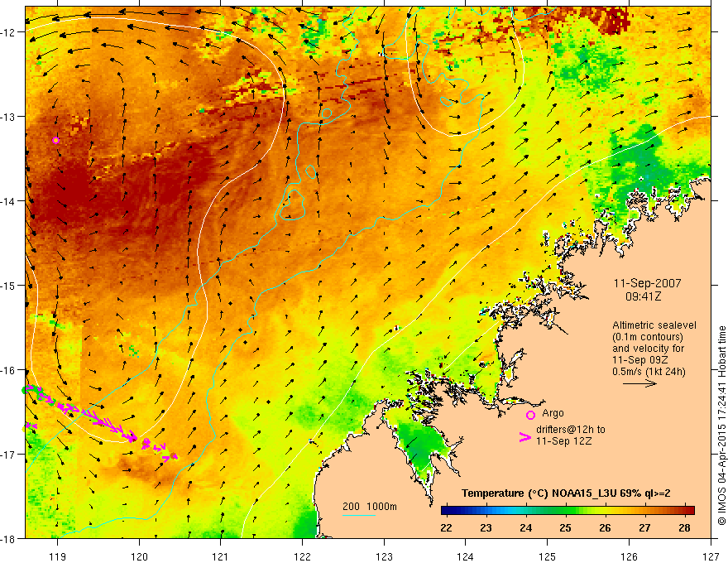This screenshot has height=563, width=728.
Task: Click the '11-Sep 09Z' caption line
Action: (x=639, y=360)
